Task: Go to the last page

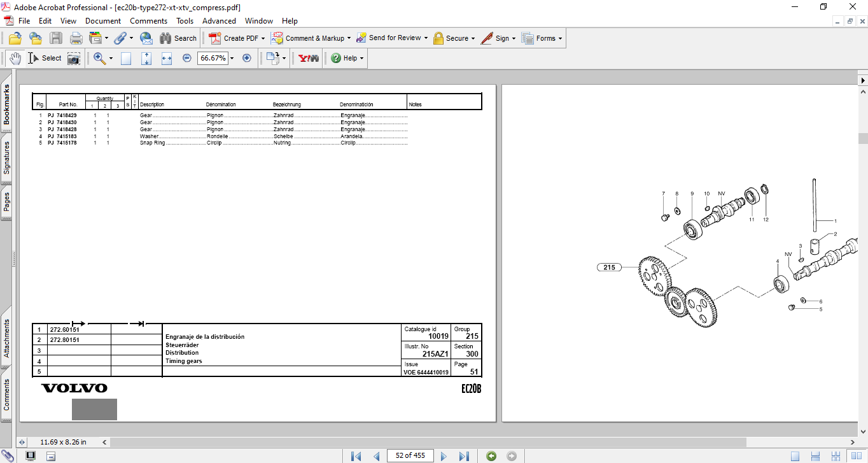Action: pyautogui.click(x=464, y=456)
